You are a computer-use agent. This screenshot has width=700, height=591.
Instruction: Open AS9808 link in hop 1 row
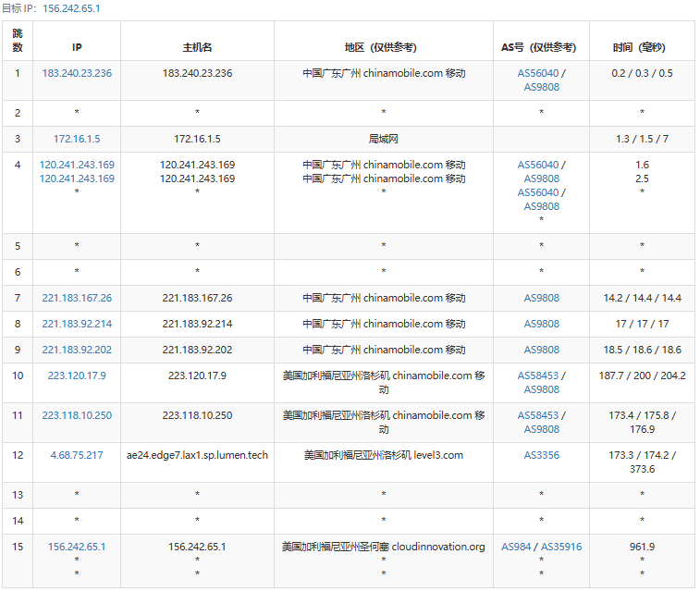(x=542, y=87)
